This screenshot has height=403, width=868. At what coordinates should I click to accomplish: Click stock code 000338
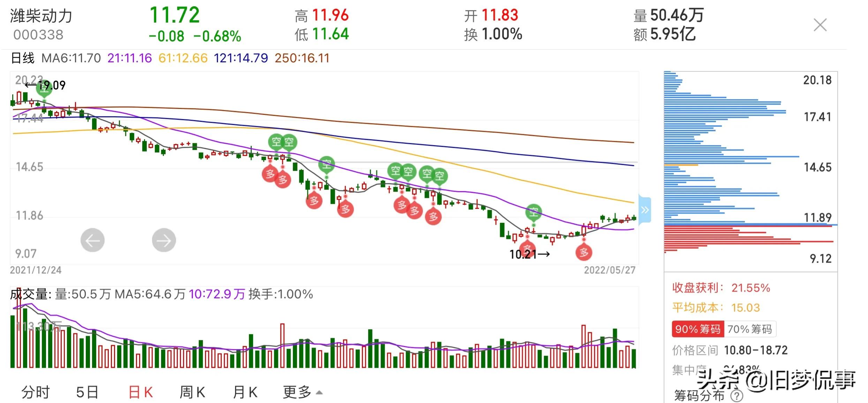pos(38,35)
